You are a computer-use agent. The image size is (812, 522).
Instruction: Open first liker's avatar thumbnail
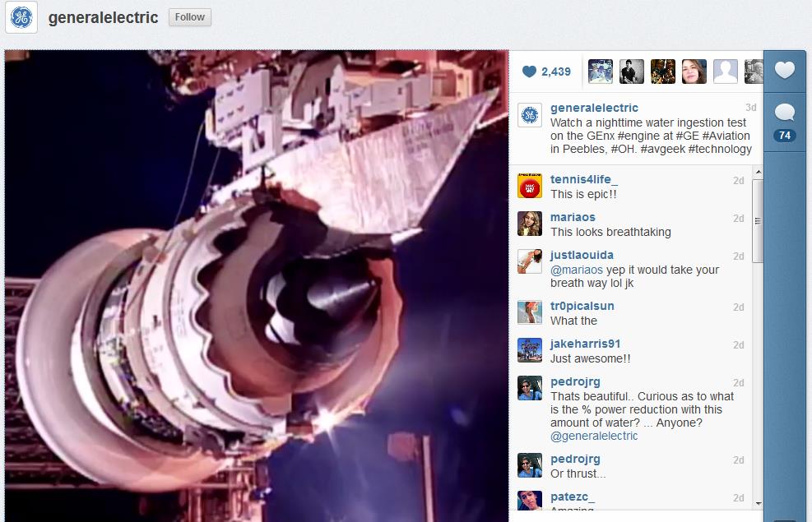pos(601,72)
